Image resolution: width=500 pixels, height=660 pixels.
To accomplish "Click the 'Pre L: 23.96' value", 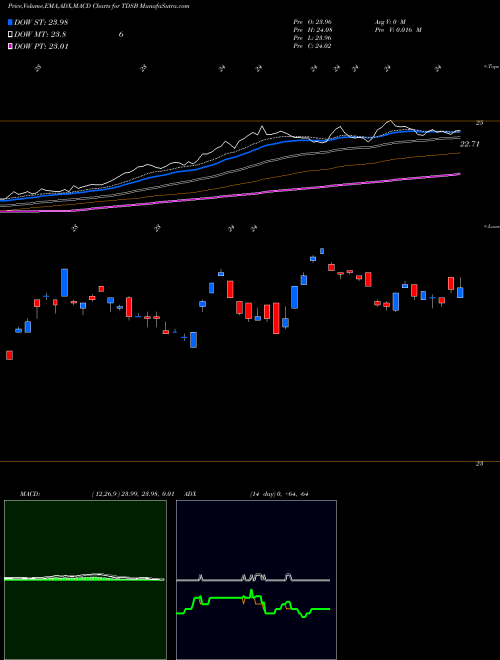I will pos(312,38).
